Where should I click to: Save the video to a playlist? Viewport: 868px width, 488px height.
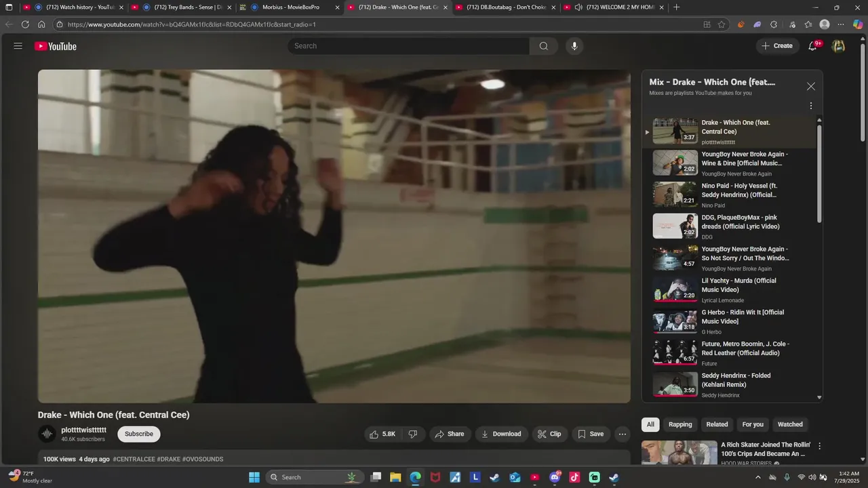590,434
